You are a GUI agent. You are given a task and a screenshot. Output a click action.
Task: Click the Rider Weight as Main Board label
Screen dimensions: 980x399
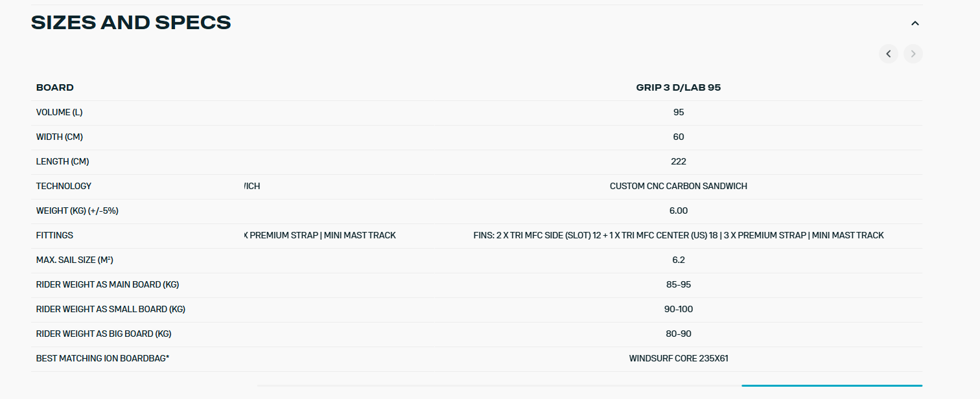click(x=108, y=284)
